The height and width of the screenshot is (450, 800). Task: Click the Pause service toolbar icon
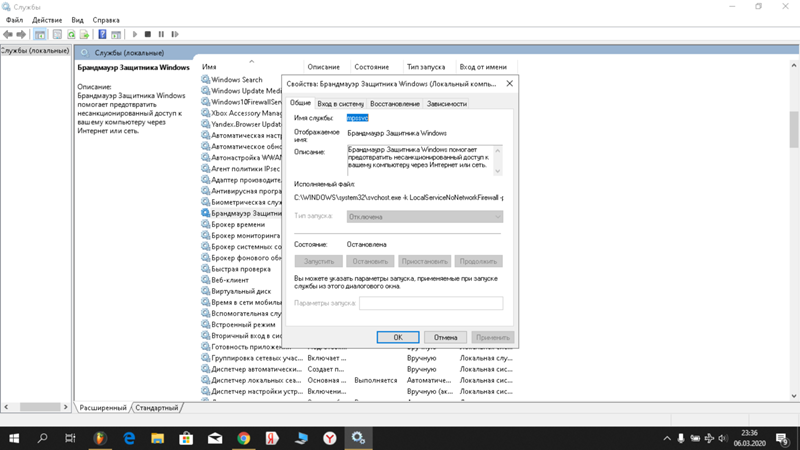(x=161, y=34)
